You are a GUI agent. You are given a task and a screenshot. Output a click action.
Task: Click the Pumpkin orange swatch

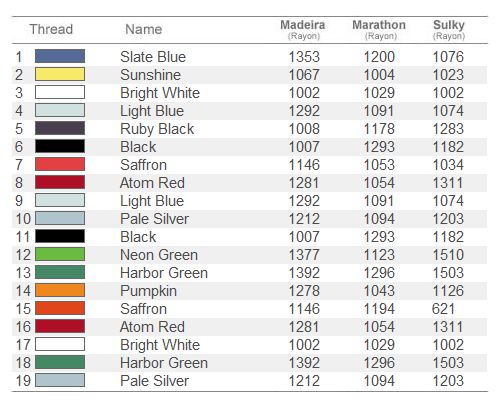pyautogui.click(x=60, y=290)
